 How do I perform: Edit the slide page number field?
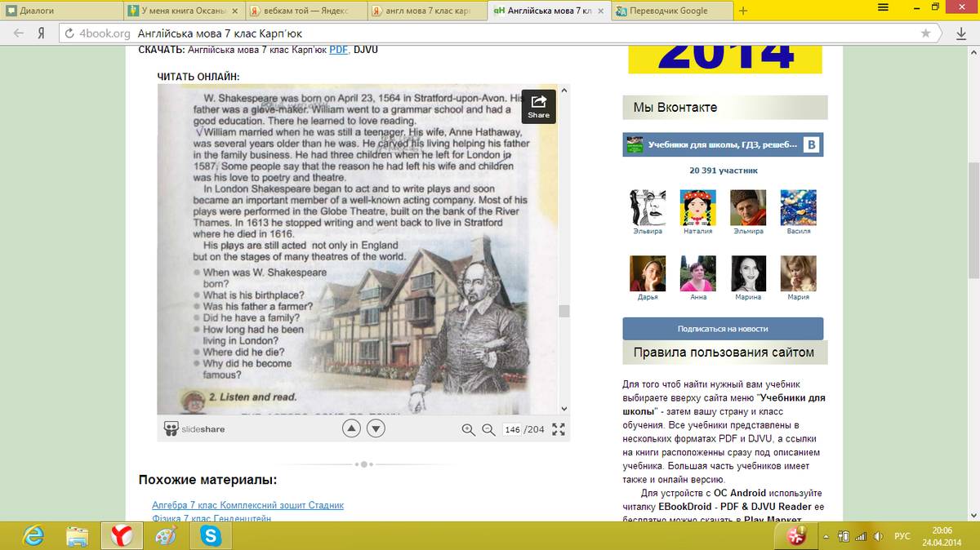[x=512, y=430]
